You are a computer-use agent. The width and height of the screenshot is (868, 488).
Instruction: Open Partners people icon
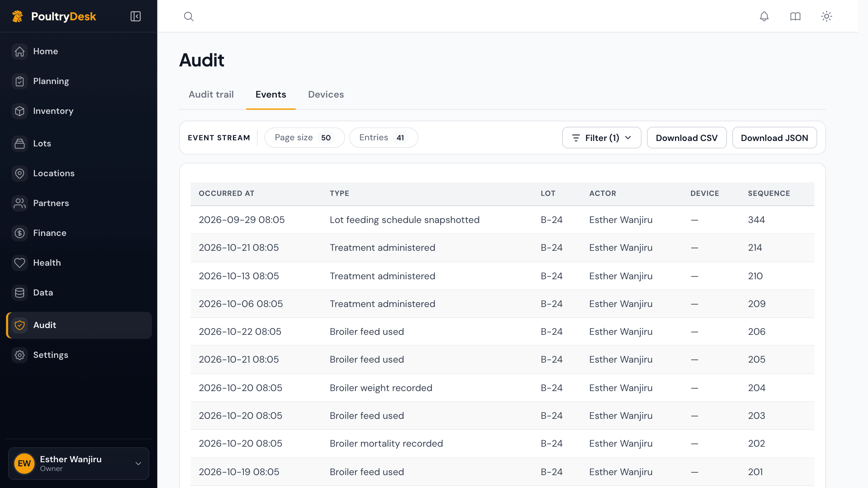tap(20, 203)
